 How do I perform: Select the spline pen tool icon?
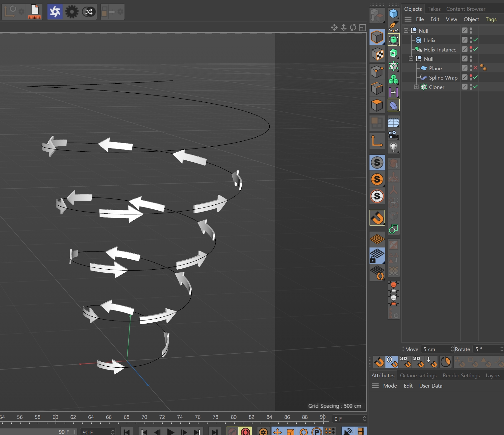[394, 27]
